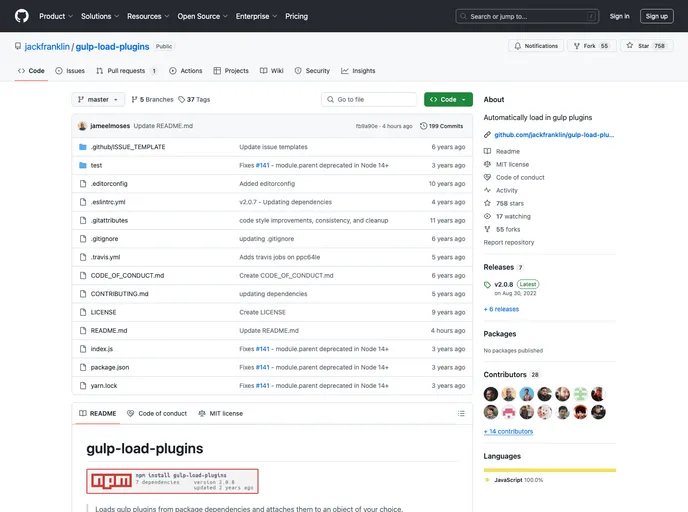Open the Projects tab
Viewport: 688px width, 512px height.
click(231, 71)
